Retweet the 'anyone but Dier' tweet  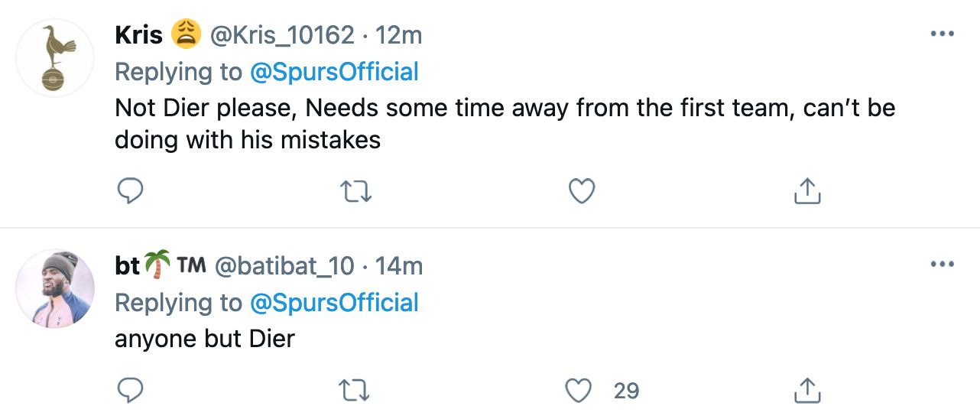pyautogui.click(x=355, y=391)
